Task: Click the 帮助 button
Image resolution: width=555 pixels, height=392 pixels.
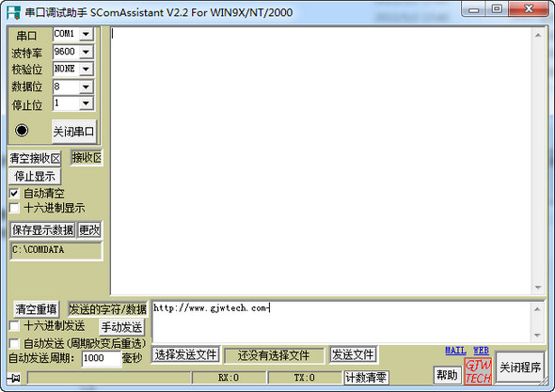Action: [x=448, y=375]
